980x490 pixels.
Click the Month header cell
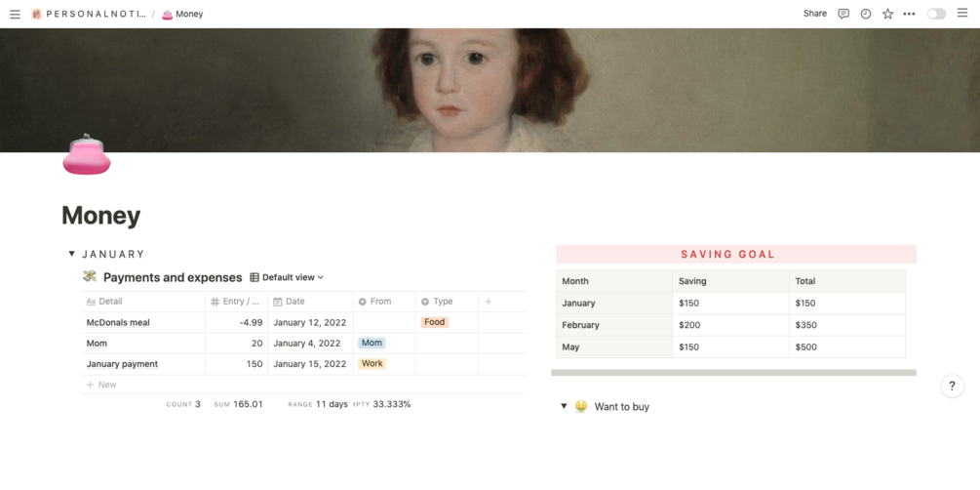(613, 281)
